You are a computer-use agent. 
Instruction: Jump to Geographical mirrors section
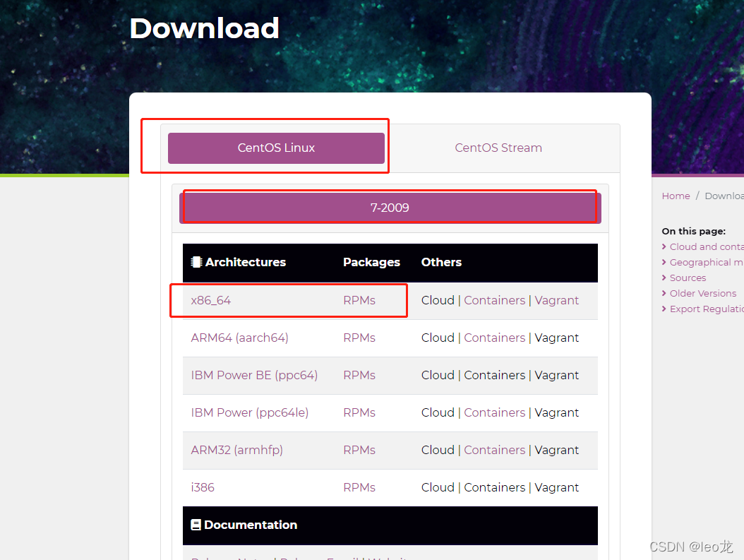pyautogui.click(x=707, y=263)
